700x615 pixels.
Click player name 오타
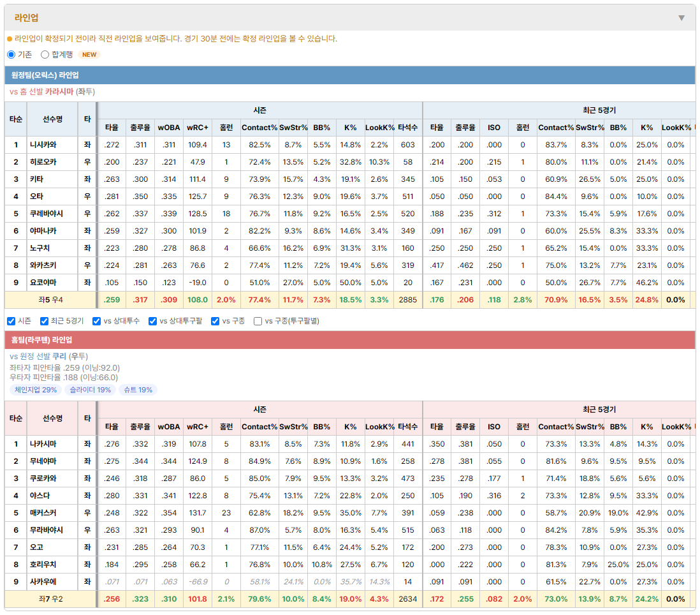coord(36,196)
